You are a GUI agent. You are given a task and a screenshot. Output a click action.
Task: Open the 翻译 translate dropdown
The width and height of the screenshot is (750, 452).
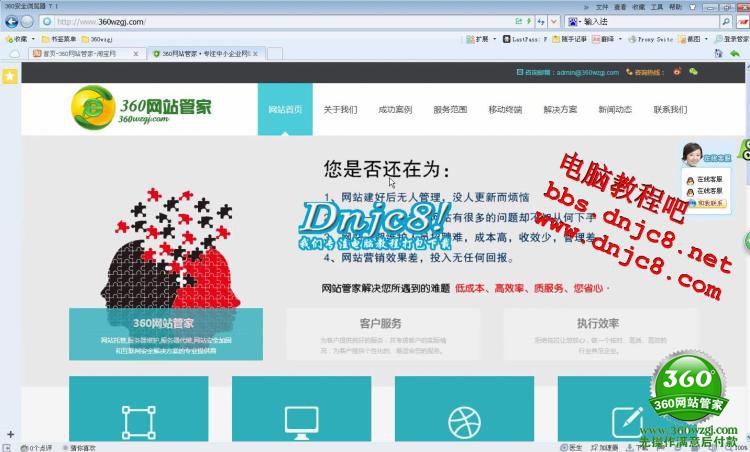607,39
